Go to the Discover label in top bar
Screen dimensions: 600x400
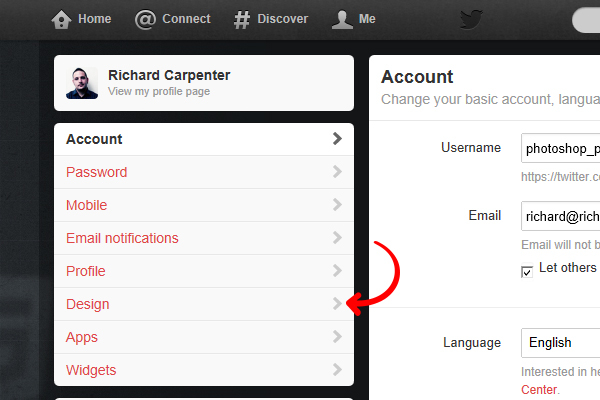coord(282,19)
